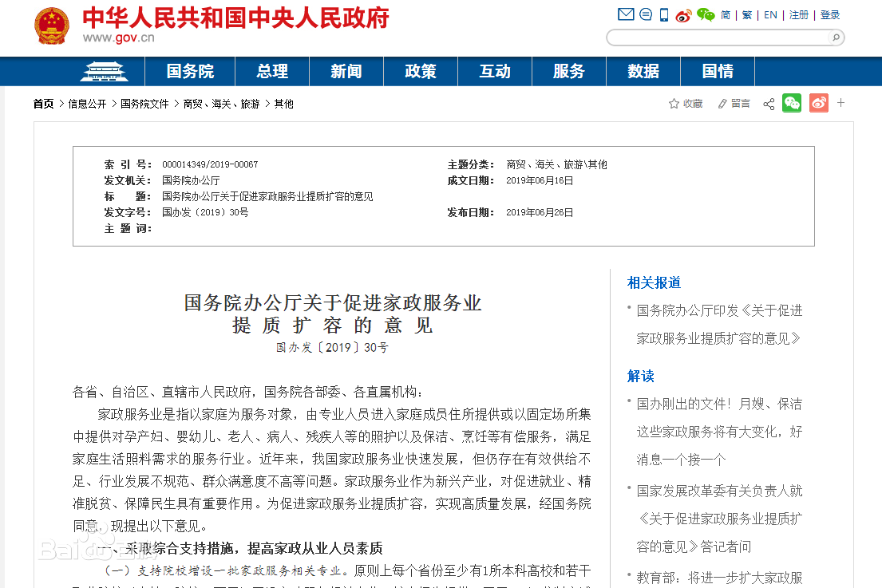Click the email envelope icon in header
The image size is (882, 588).
point(626,14)
